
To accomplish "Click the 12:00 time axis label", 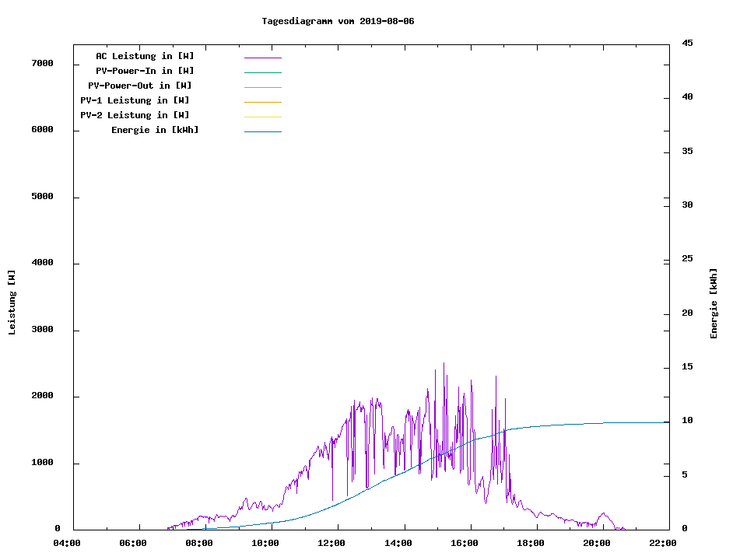I will 332,543.
